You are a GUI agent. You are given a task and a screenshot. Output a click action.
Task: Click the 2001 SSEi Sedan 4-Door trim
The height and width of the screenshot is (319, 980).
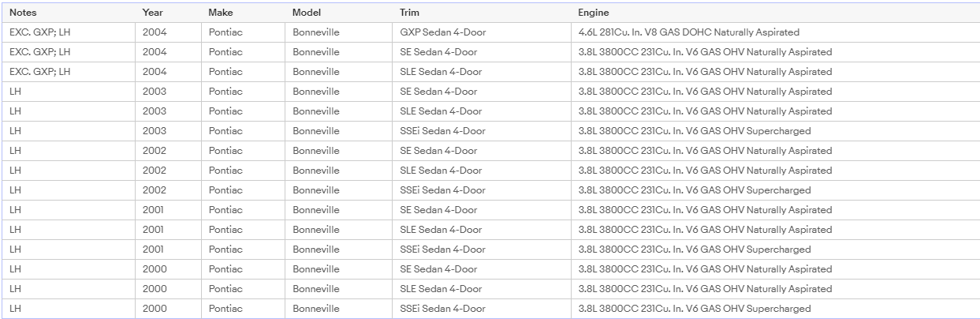(x=442, y=250)
